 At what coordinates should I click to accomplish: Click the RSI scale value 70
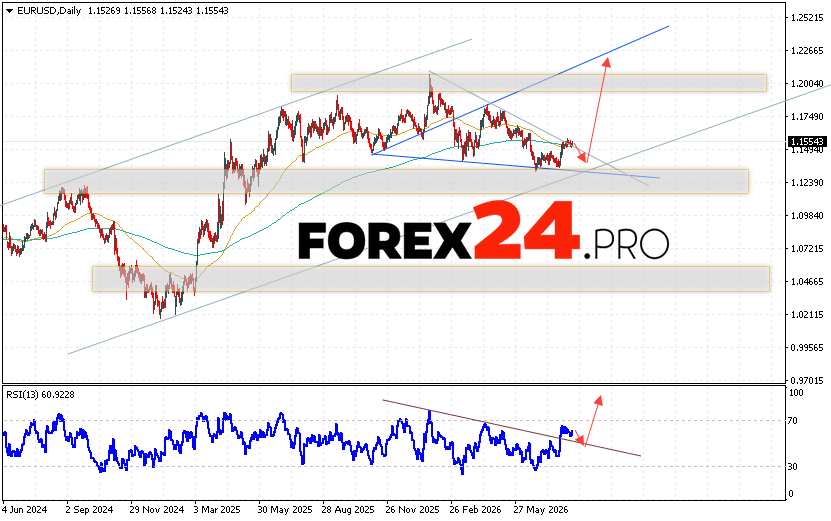click(x=793, y=421)
